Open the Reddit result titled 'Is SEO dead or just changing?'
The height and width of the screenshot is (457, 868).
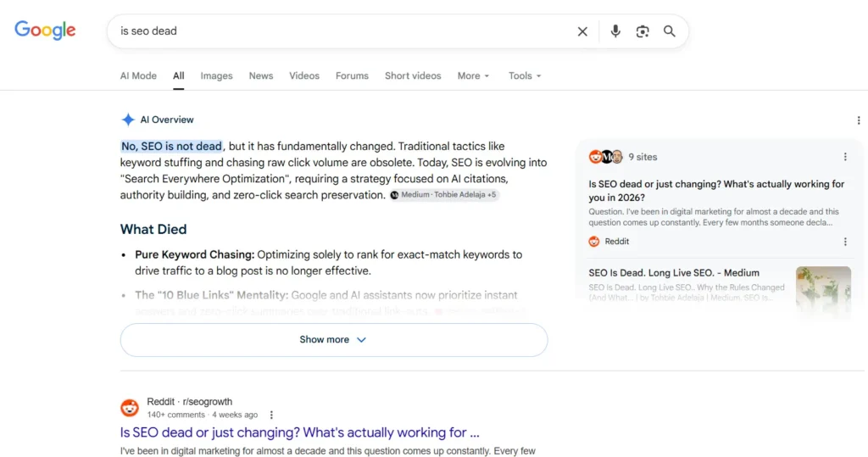299,432
